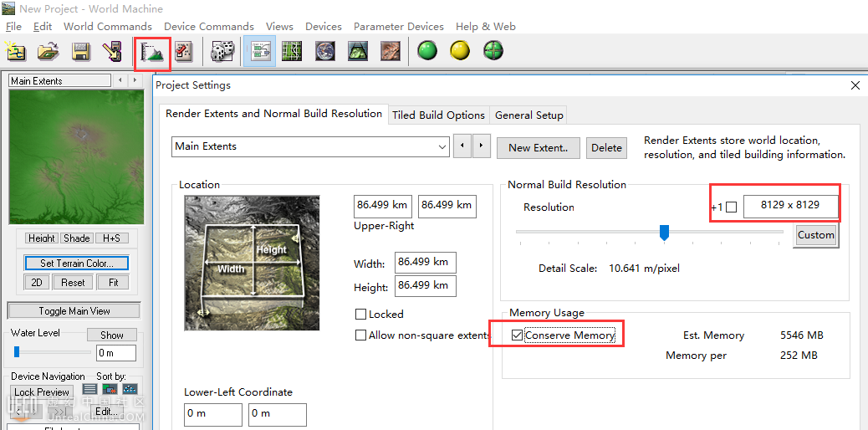Click previous extent arrow in dialog

[x=462, y=146]
